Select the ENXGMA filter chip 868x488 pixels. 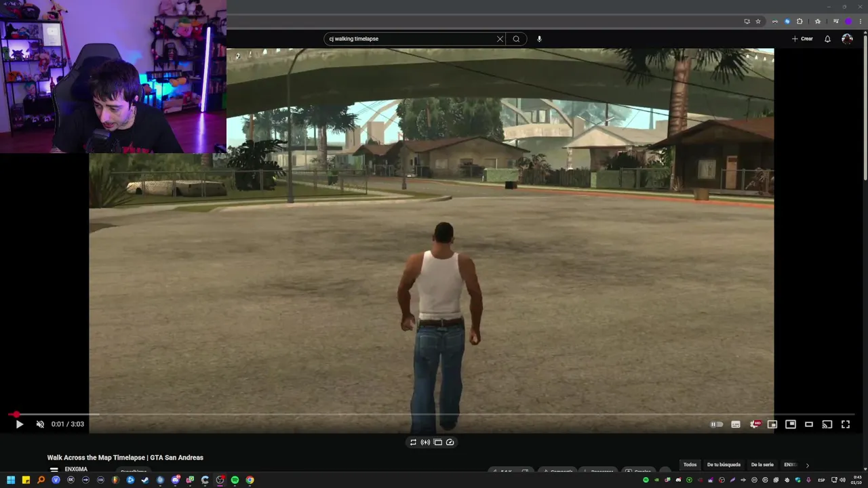point(790,465)
